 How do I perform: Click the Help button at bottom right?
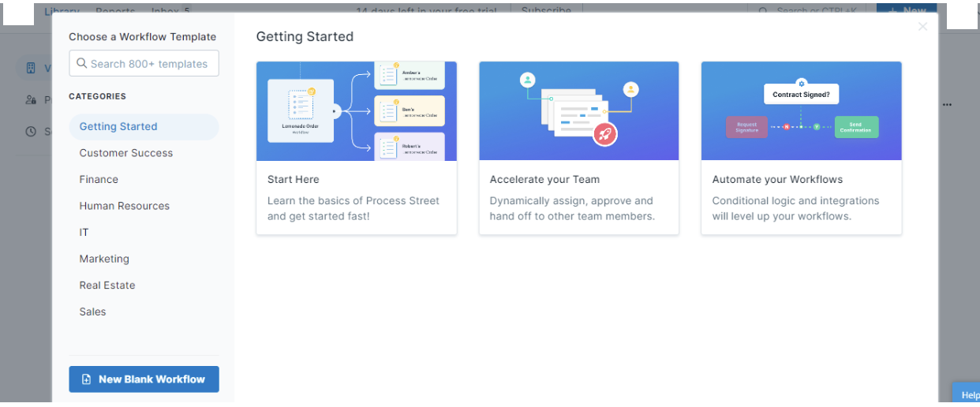point(968,394)
